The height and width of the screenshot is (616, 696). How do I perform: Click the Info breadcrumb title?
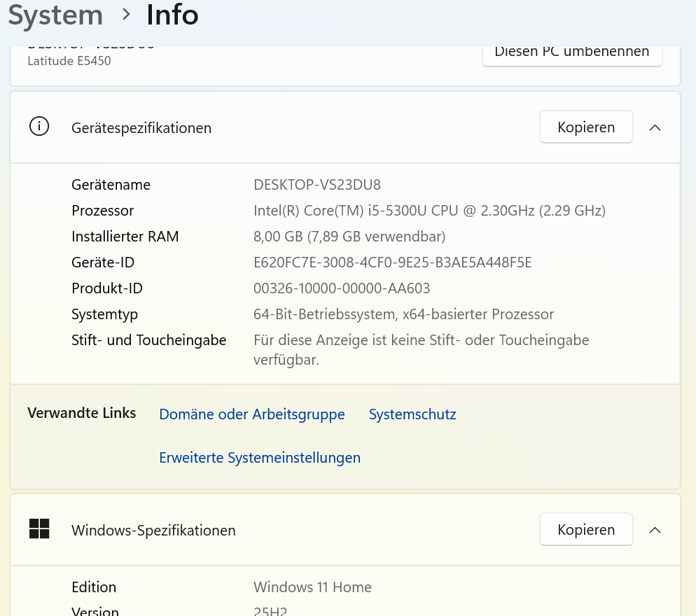172,15
